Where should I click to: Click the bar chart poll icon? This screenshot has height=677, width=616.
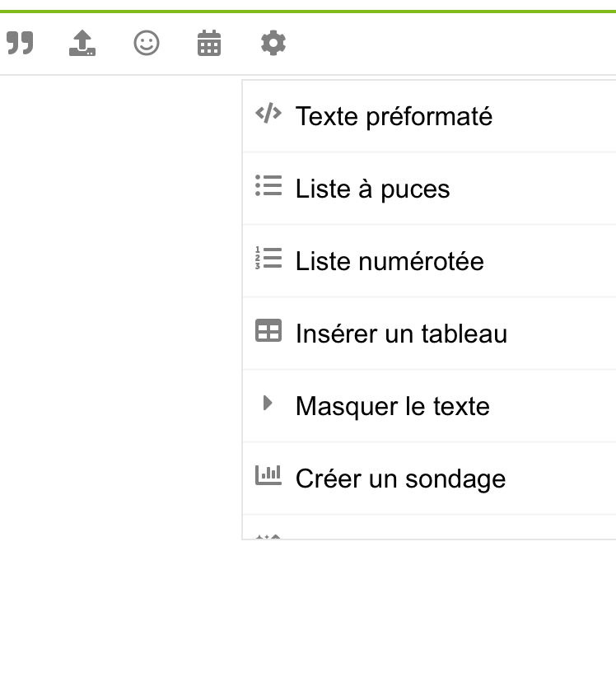click(268, 475)
